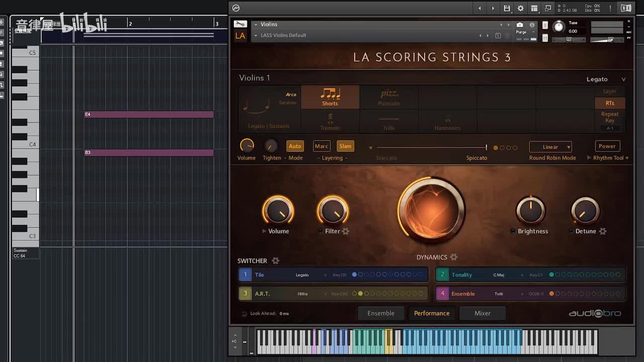Select the Tonality switcher slot 2
The height and width of the screenshot is (362, 644).
point(442,275)
